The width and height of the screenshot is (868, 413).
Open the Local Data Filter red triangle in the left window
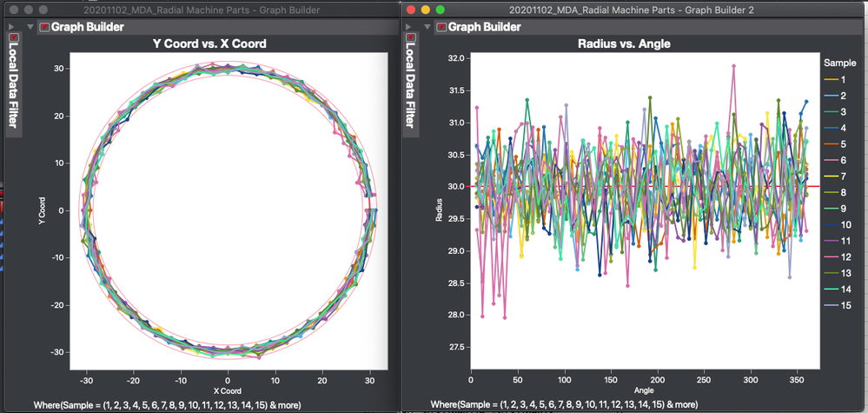pyautogui.click(x=15, y=37)
